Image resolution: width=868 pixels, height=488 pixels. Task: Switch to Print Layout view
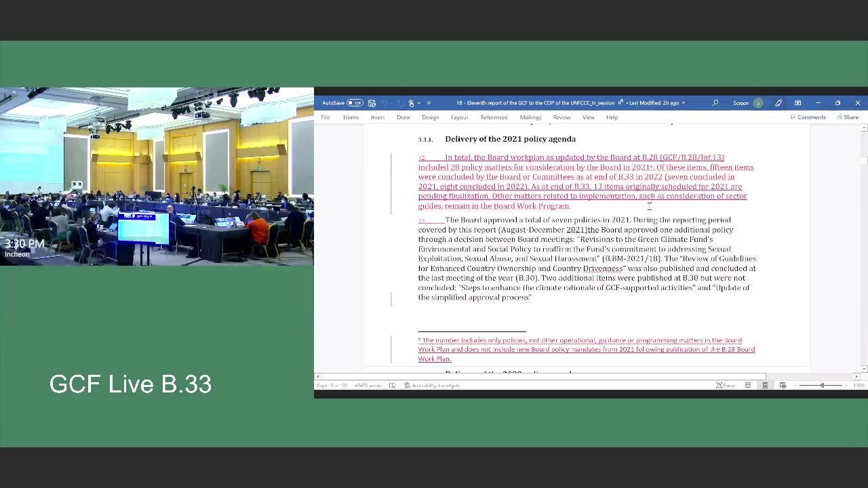pos(765,386)
